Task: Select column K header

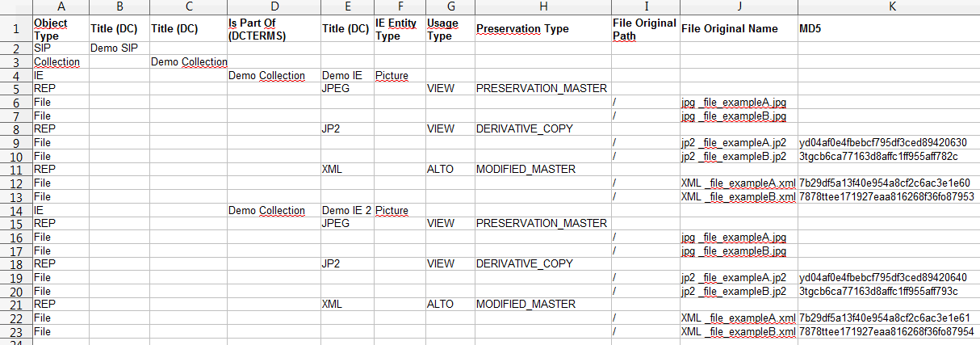Action: coord(888,7)
